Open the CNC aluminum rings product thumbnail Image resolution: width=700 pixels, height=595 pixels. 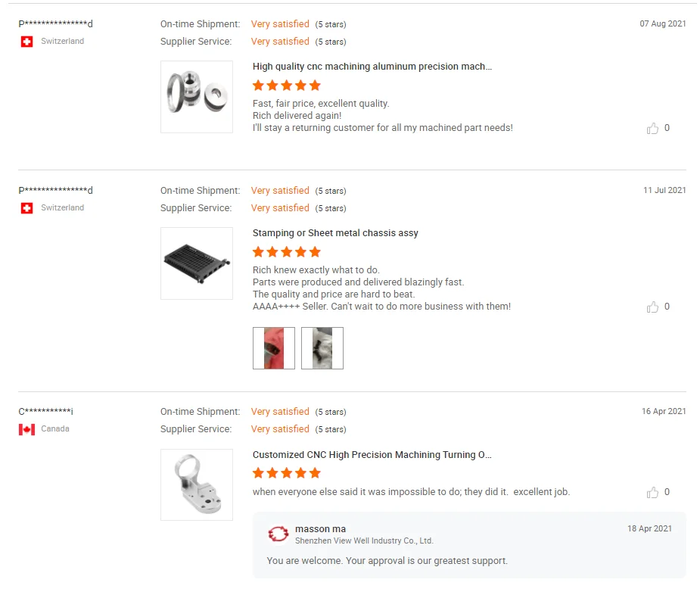[x=197, y=97]
